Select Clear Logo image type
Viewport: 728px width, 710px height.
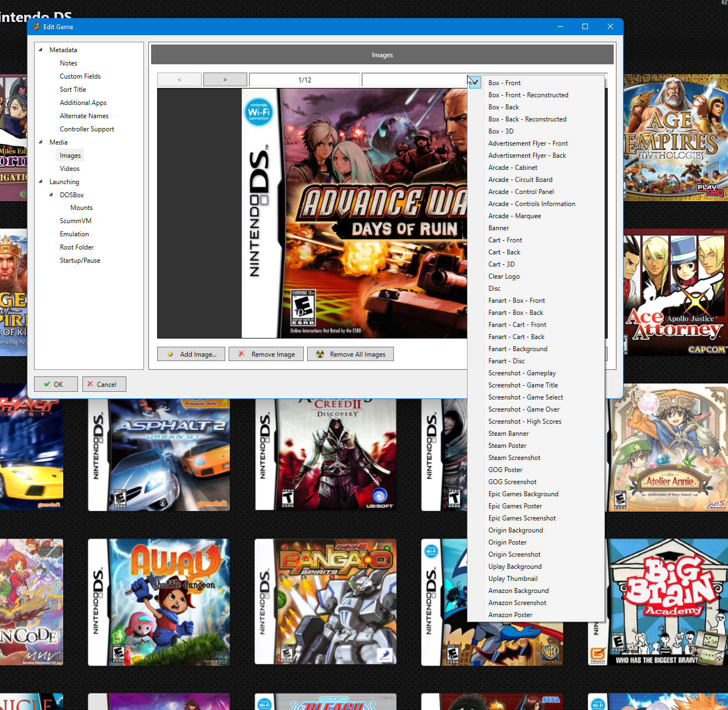tap(536, 276)
